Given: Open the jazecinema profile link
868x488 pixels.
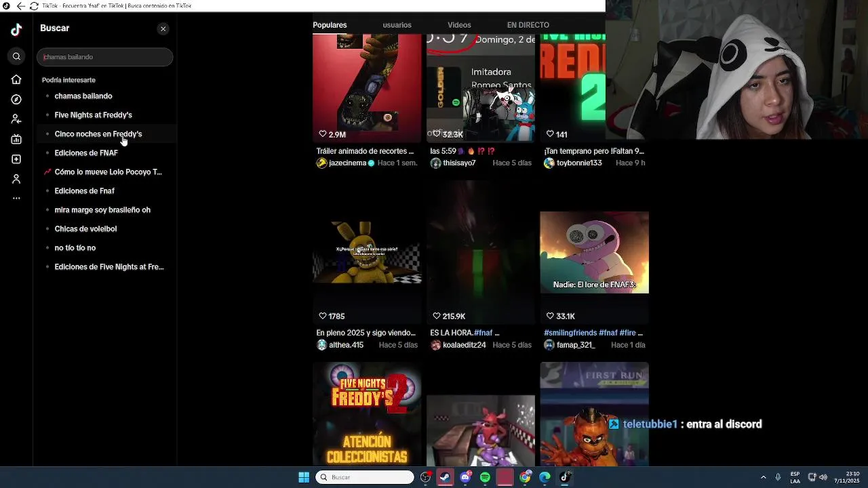Looking at the screenshot, I should point(347,163).
